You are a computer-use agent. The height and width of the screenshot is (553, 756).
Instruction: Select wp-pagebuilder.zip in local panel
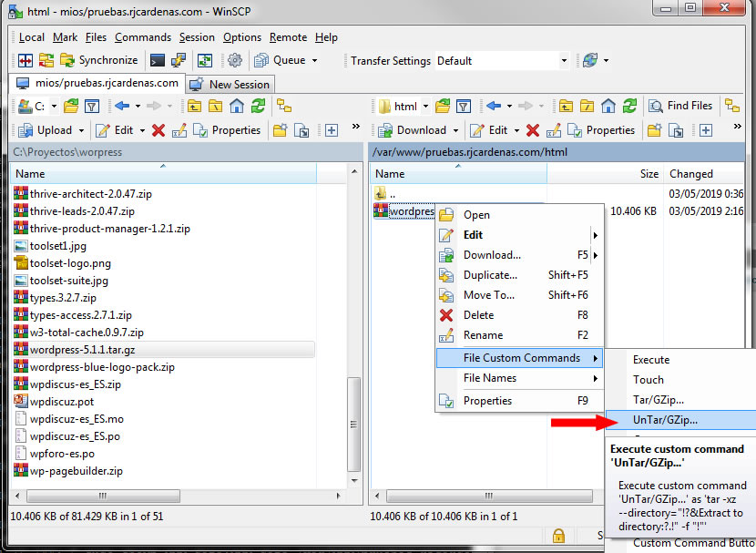point(77,471)
